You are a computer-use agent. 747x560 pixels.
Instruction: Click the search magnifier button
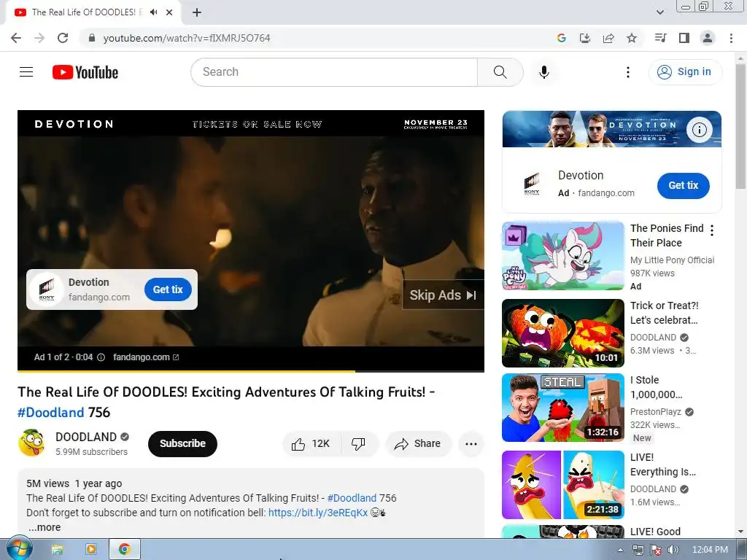[500, 72]
